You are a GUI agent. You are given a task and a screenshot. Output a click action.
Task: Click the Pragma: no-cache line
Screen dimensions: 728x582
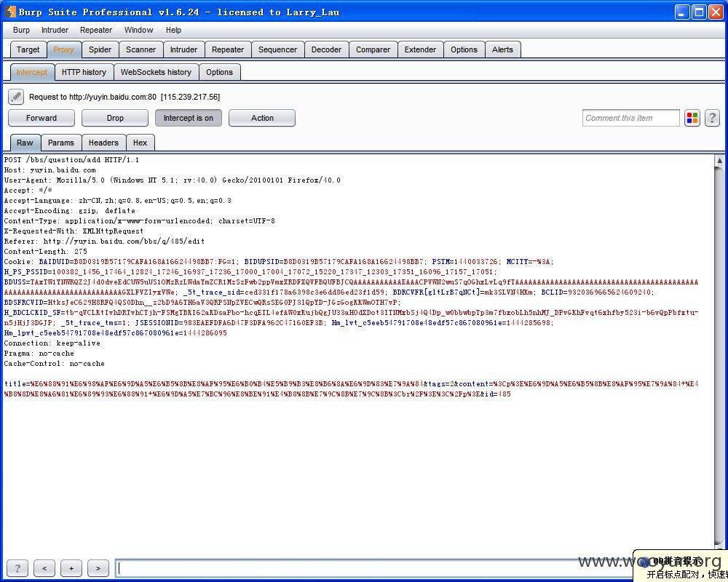[x=39, y=354]
